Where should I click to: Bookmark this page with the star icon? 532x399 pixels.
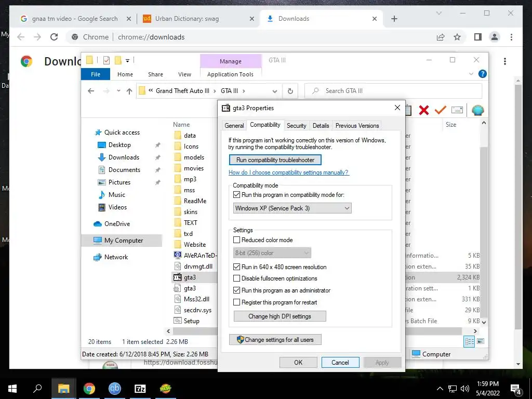click(x=457, y=37)
